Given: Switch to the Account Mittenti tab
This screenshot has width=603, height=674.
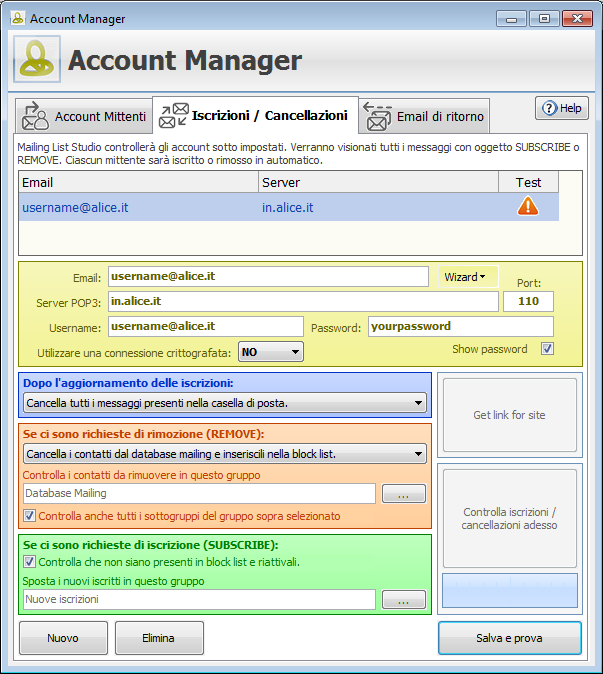Looking at the screenshot, I should (x=84, y=117).
